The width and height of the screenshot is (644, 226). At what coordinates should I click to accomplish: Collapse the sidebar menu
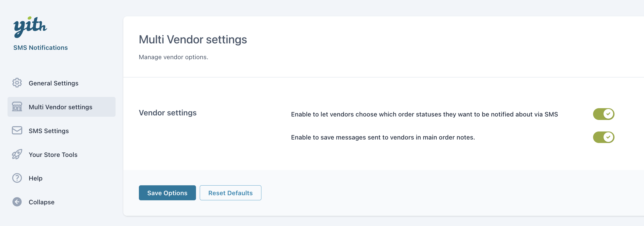pyautogui.click(x=42, y=202)
